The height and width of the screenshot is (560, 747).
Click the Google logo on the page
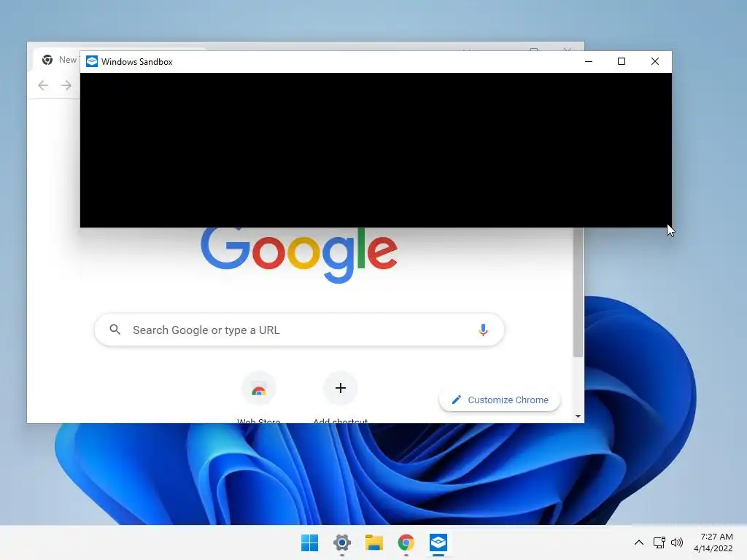coord(298,255)
